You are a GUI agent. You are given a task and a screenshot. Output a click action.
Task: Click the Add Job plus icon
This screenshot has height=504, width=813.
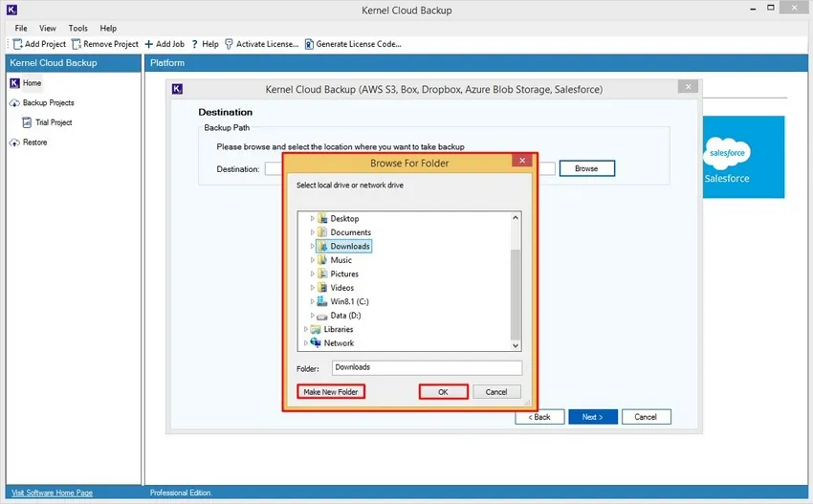(x=149, y=44)
